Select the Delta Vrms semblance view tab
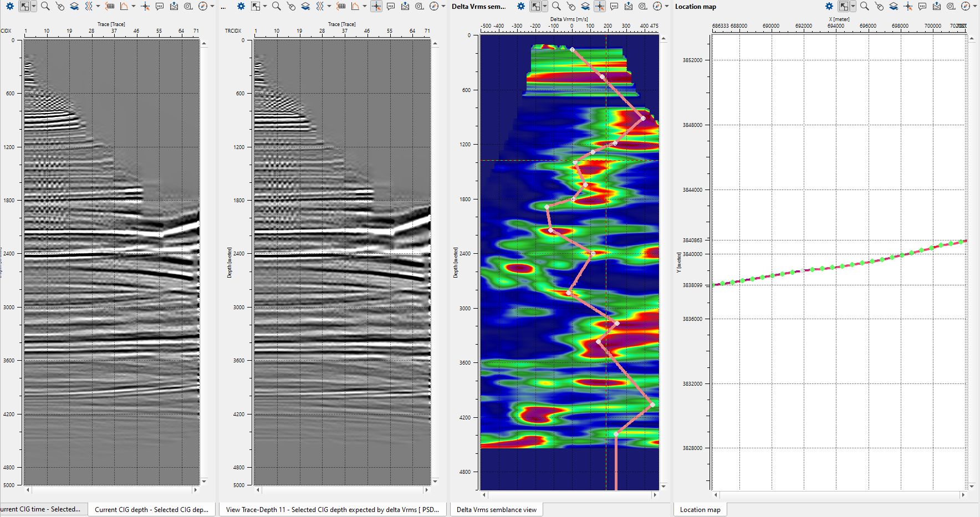Screen dimensions: 980x517 click(x=496, y=509)
